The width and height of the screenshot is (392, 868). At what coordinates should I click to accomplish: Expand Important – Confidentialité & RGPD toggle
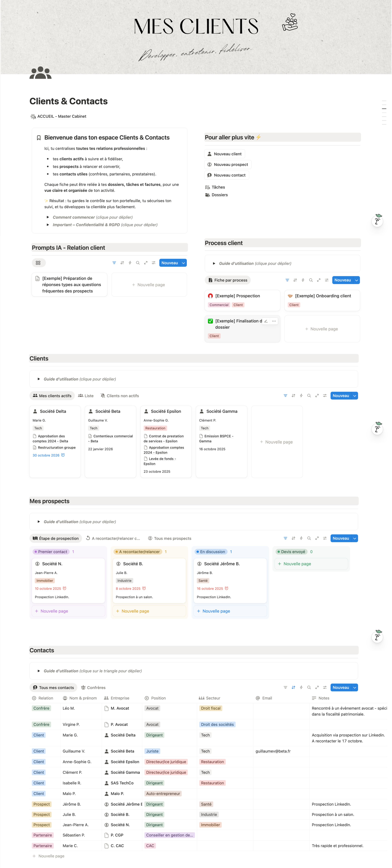tap(48, 225)
